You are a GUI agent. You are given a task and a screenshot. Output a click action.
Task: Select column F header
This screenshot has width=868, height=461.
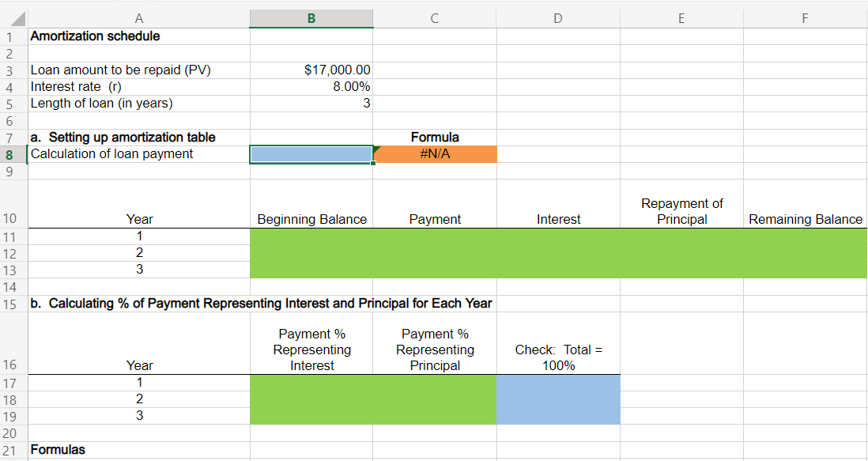805,18
